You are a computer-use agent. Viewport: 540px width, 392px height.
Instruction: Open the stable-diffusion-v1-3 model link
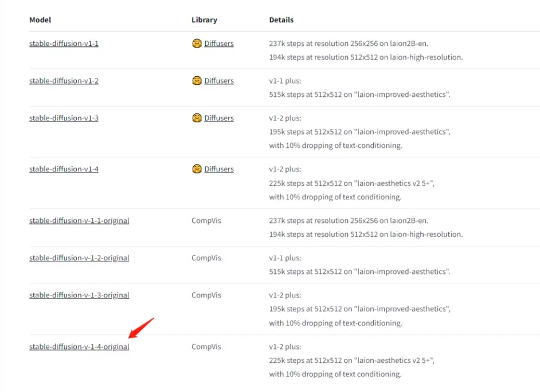click(x=64, y=118)
